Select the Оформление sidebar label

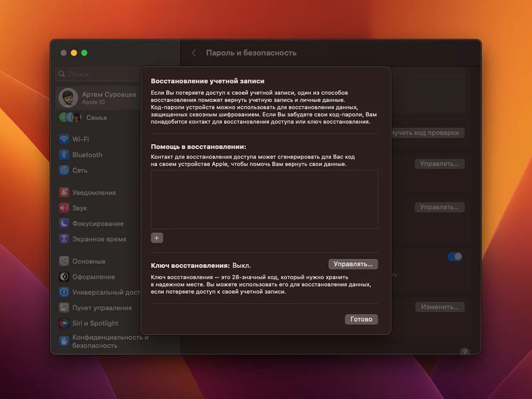[x=94, y=277]
